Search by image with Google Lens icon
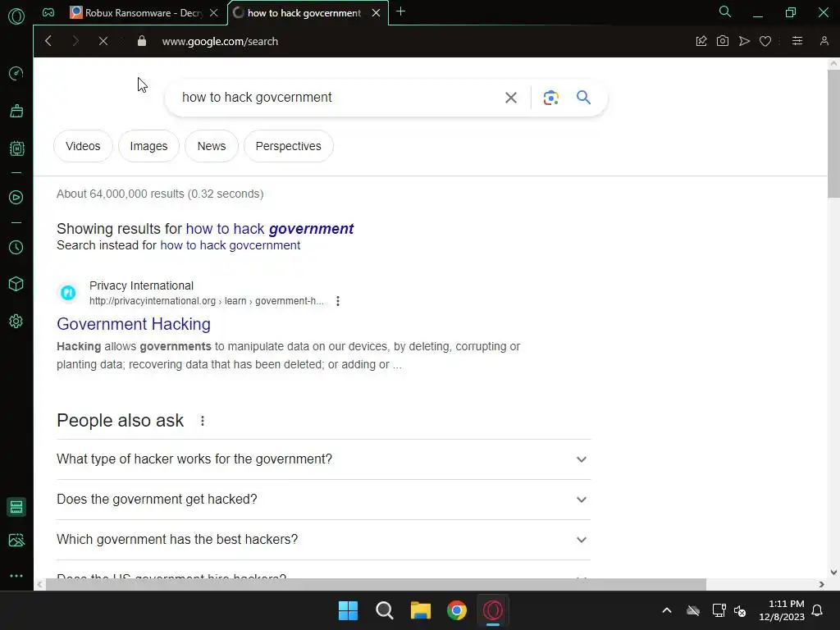 point(551,98)
